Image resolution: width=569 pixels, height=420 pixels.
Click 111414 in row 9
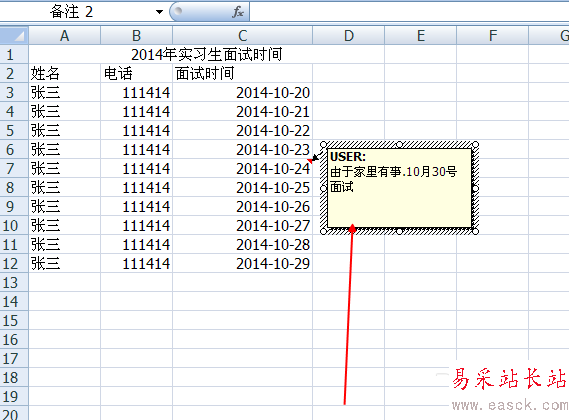pos(136,207)
